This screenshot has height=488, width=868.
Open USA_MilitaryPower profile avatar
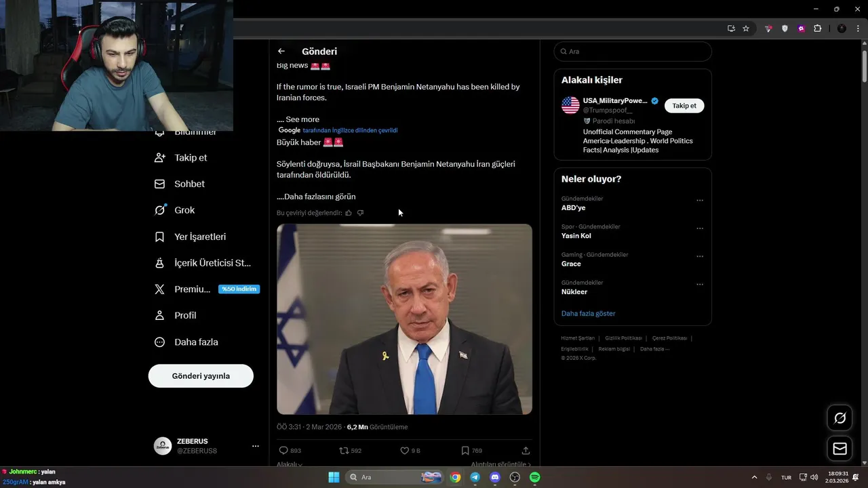point(570,105)
